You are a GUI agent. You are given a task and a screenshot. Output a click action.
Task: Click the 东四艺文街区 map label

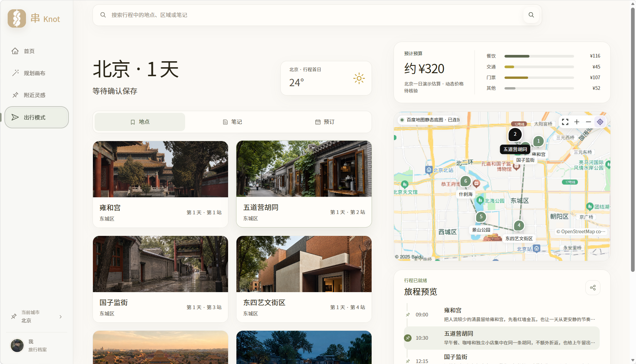(519, 239)
